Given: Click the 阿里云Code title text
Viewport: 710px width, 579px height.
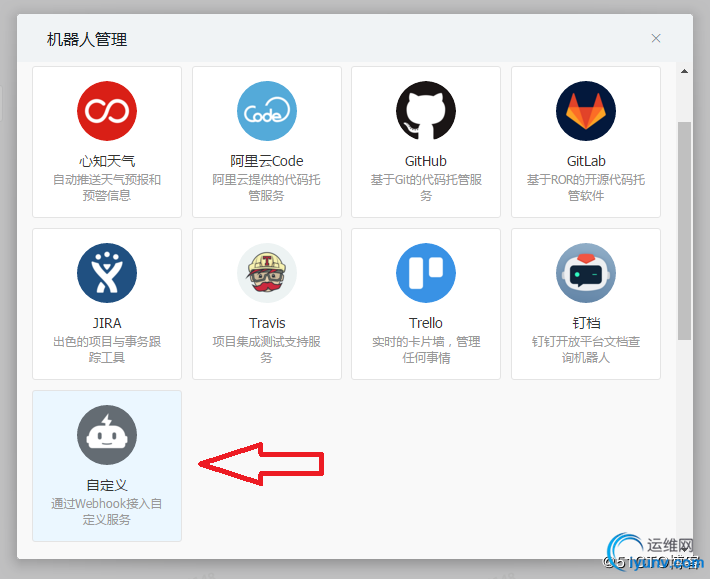Looking at the screenshot, I should click(x=267, y=161).
